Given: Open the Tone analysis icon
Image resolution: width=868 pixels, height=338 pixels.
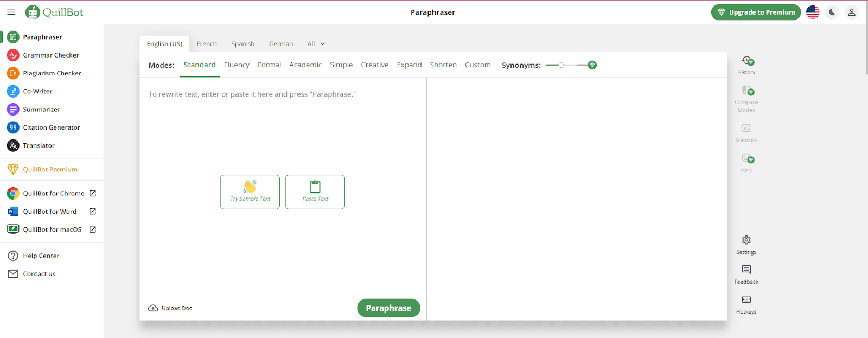Looking at the screenshot, I should click(748, 158).
